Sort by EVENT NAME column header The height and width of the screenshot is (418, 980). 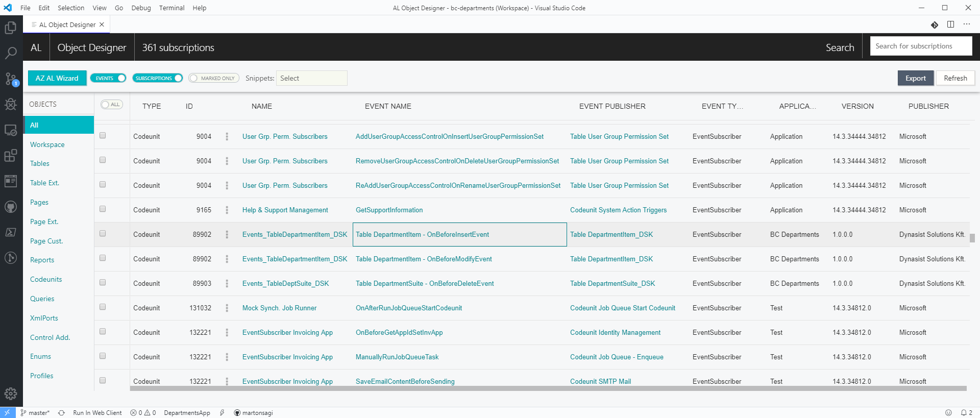coord(388,106)
